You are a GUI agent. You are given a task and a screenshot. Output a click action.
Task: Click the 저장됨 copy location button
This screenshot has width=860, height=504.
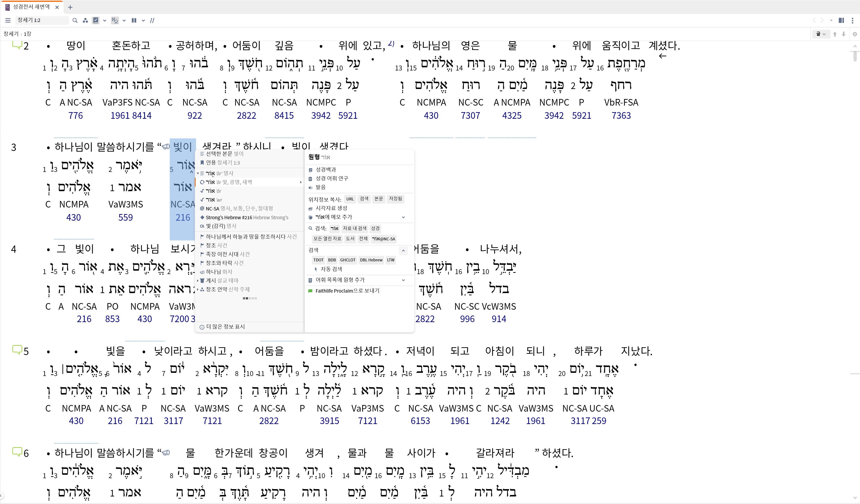click(x=396, y=199)
